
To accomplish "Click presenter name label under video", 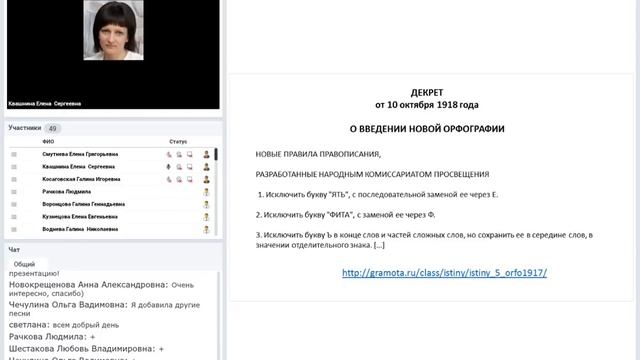I will pos(44,104).
